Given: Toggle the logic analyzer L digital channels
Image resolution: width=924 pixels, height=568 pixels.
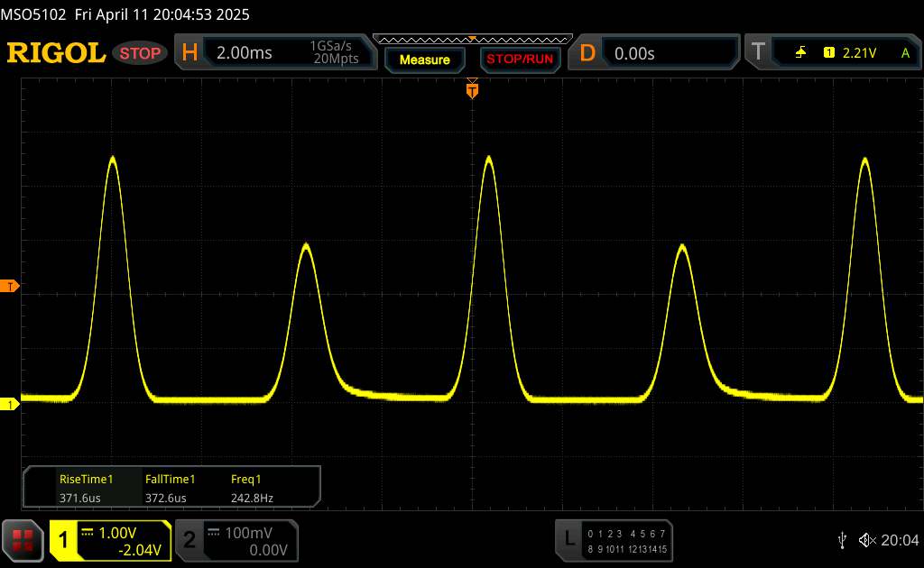Looking at the screenshot, I should 568,538.
